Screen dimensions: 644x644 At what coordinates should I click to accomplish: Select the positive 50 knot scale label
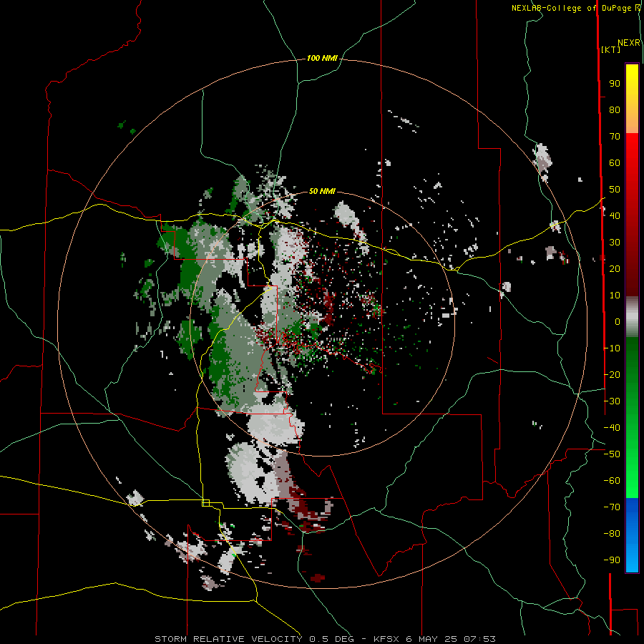[x=615, y=190]
